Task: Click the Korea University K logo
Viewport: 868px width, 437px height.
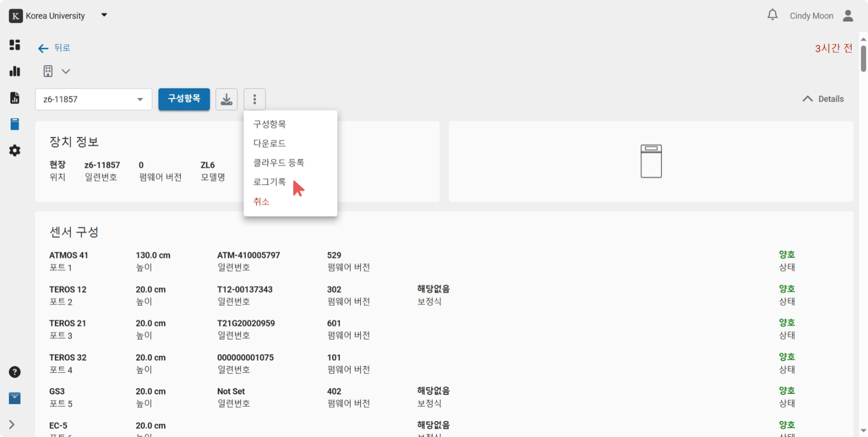Action: (x=16, y=16)
